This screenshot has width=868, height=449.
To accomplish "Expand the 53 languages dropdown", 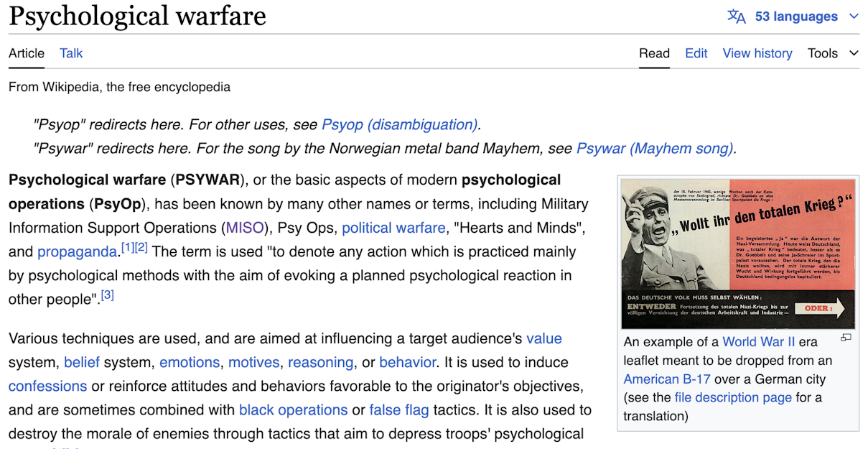I will pyautogui.click(x=793, y=17).
